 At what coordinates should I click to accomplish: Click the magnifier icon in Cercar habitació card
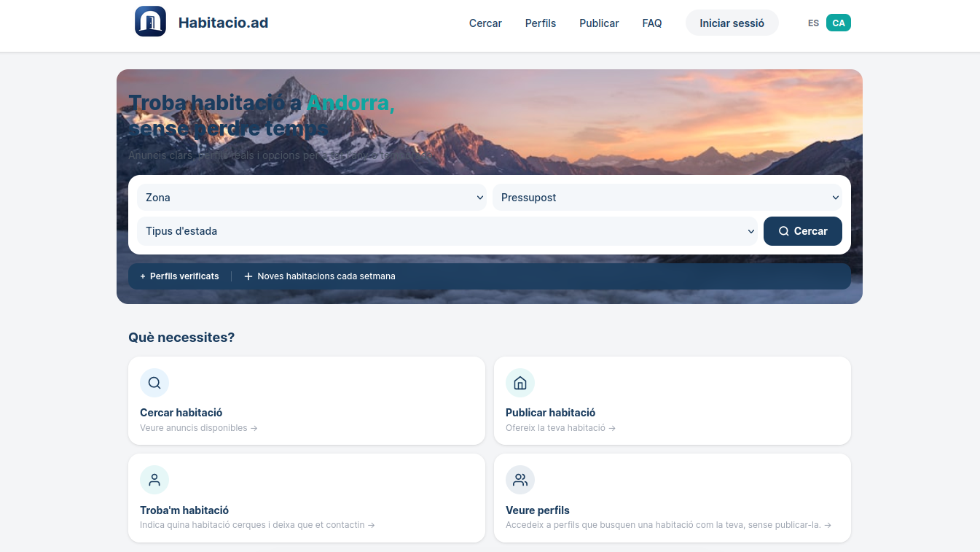coord(154,383)
